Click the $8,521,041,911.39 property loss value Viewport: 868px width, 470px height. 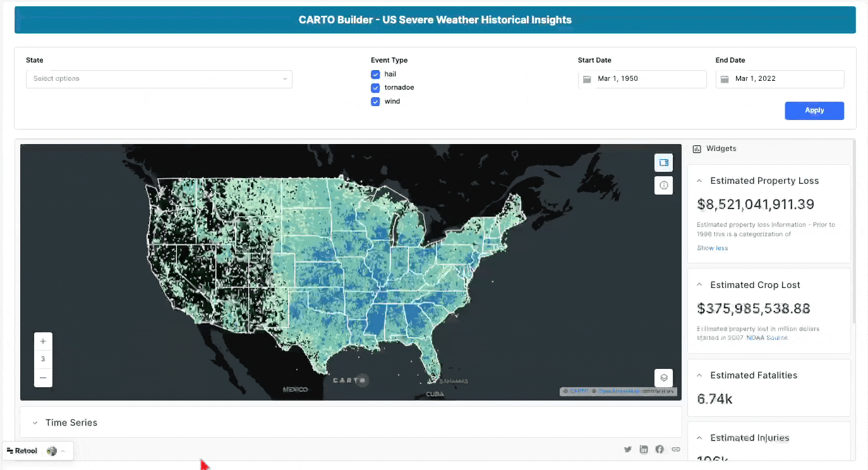(756, 204)
